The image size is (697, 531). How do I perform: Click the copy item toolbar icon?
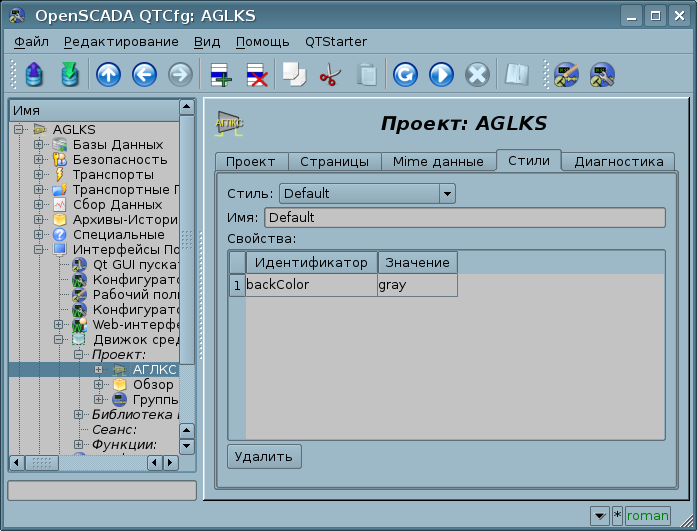(x=294, y=74)
